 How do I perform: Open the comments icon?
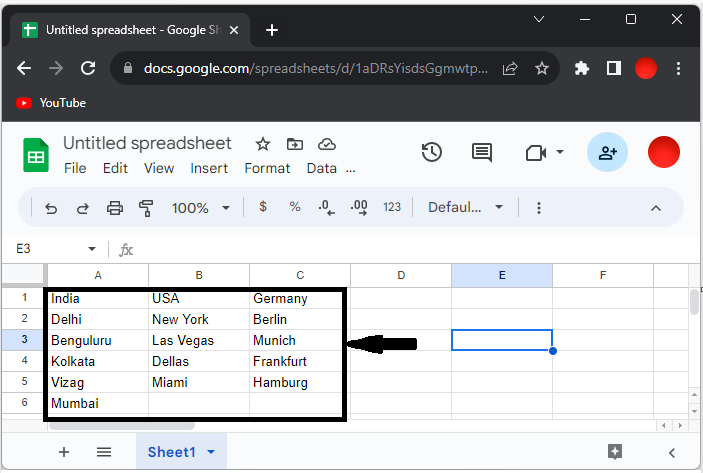(x=482, y=152)
